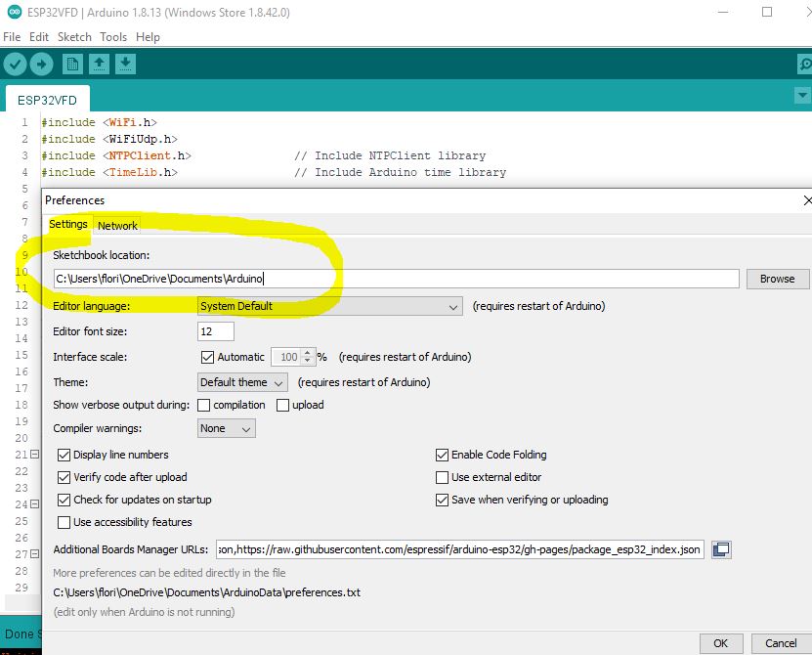Open the Boards Manager URLs editor window icon
Viewport: 812px width, 655px height.
pyautogui.click(x=721, y=549)
